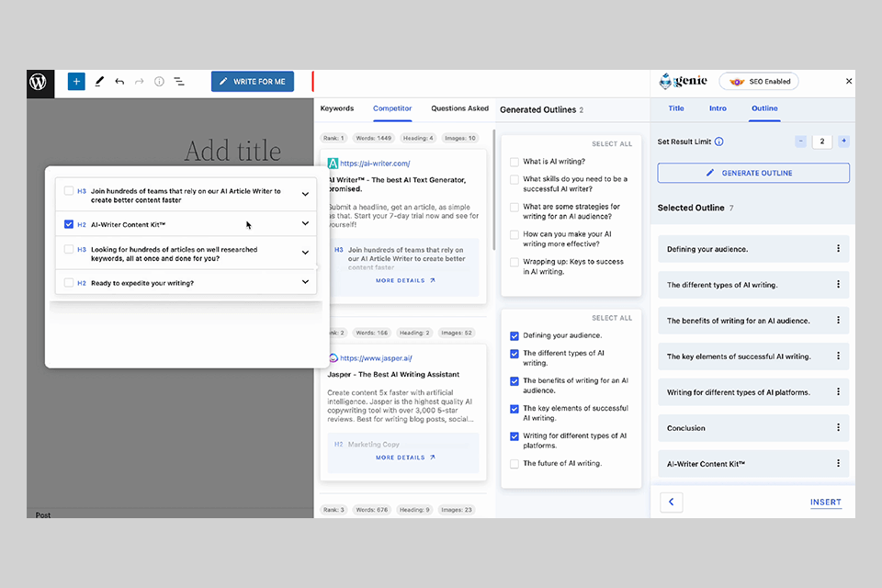Click SELECT ALL in the first outline card

(x=612, y=144)
